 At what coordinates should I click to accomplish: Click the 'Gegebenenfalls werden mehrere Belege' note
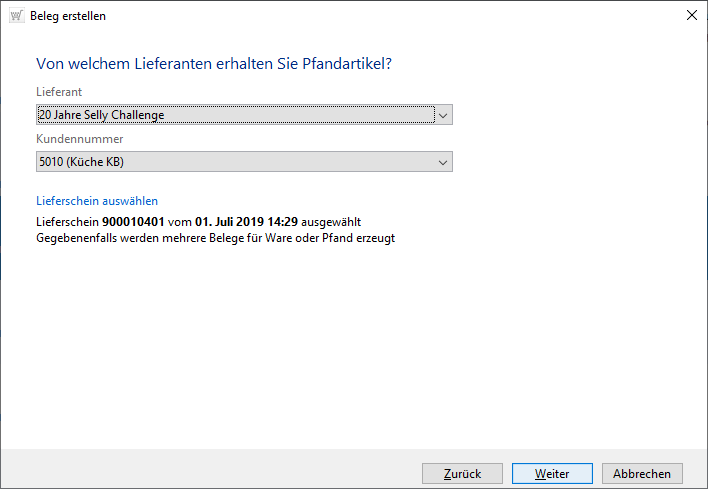point(215,238)
